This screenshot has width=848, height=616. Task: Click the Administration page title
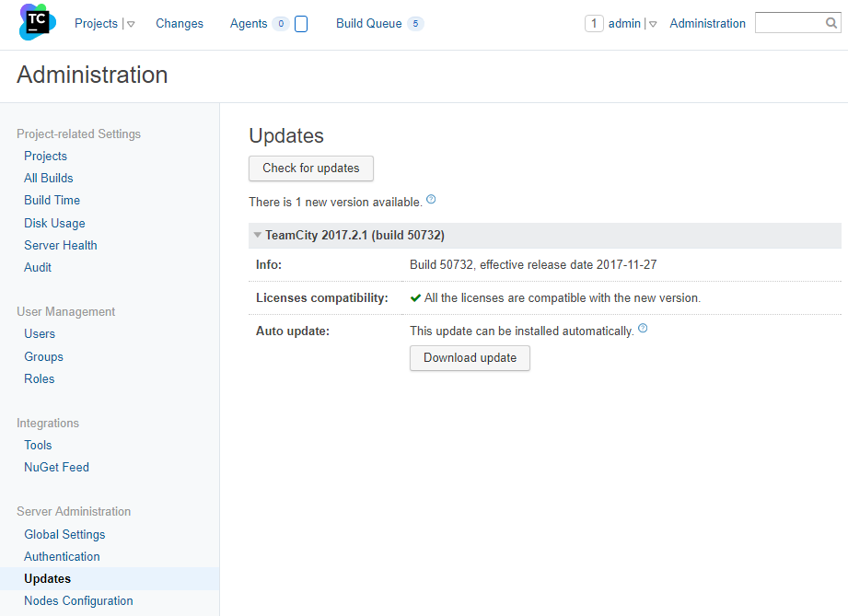coord(92,75)
